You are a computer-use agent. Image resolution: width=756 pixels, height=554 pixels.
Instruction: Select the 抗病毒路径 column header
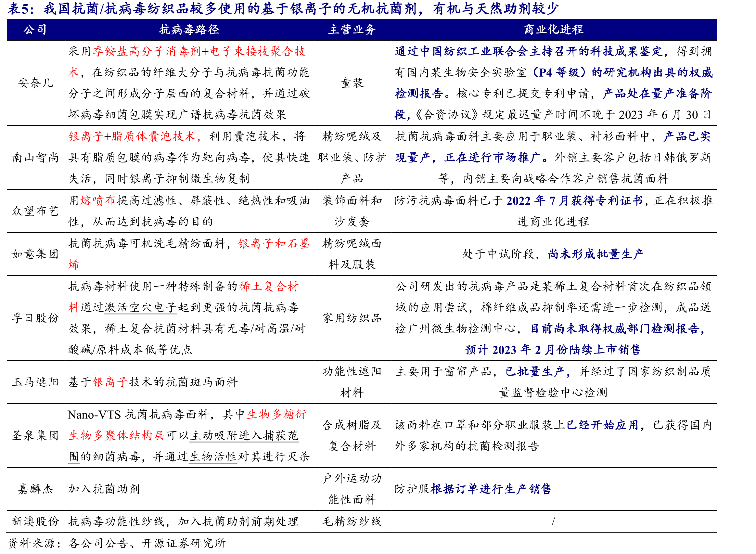coord(189,30)
